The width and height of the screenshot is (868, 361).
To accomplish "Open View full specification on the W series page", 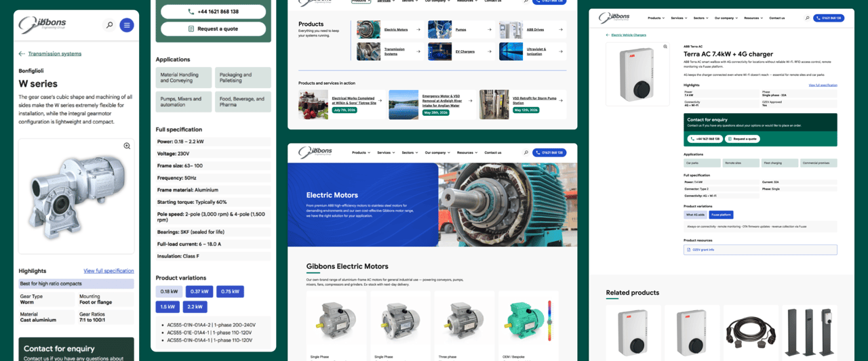I will pyautogui.click(x=108, y=271).
